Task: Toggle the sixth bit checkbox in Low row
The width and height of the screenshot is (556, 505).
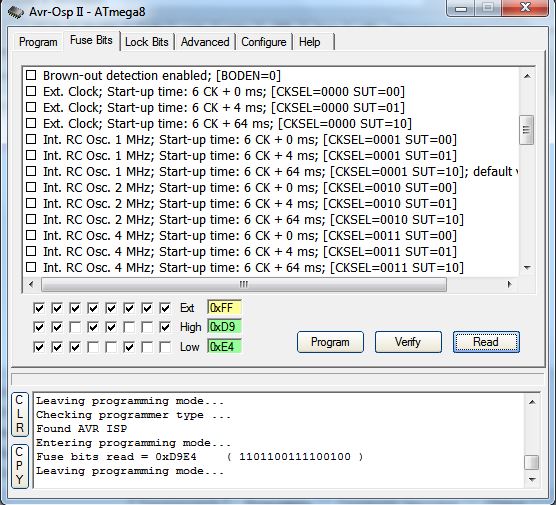Action: tap(129, 347)
